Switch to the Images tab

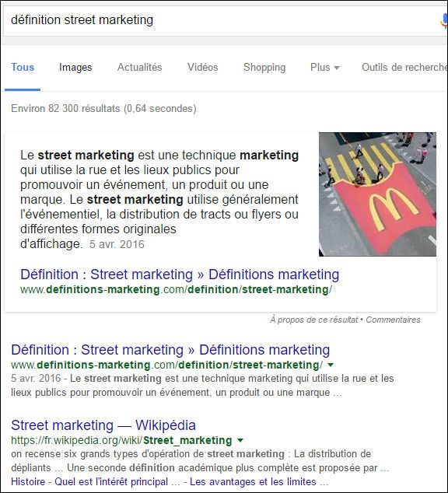coord(75,68)
